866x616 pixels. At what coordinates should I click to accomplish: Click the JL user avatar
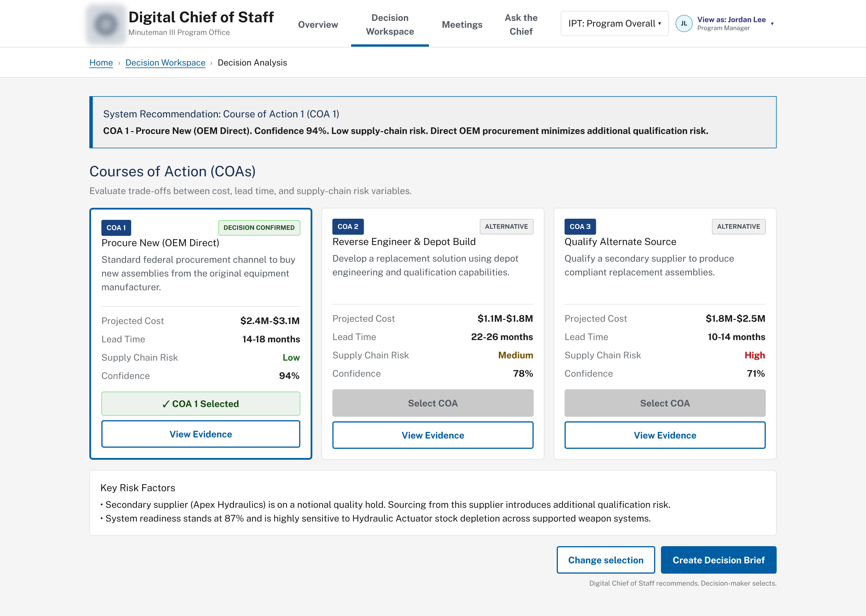tap(684, 23)
